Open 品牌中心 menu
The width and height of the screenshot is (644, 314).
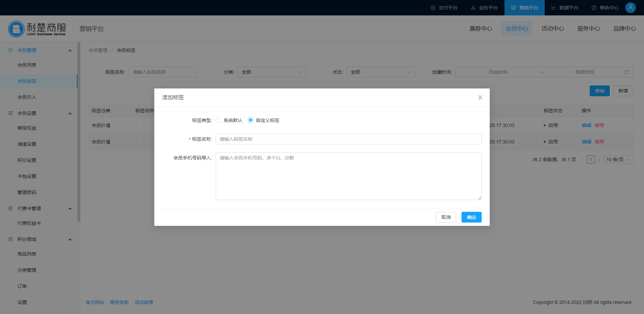(625, 29)
